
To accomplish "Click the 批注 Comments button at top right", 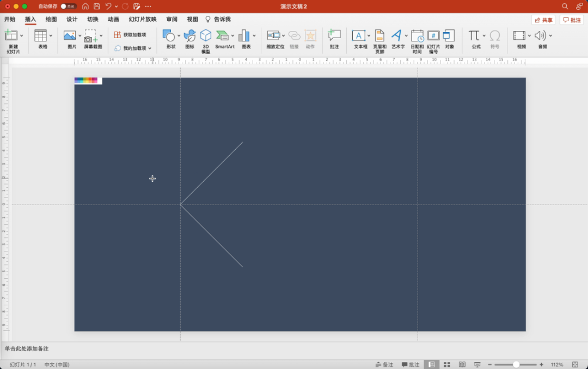I will (x=572, y=20).
